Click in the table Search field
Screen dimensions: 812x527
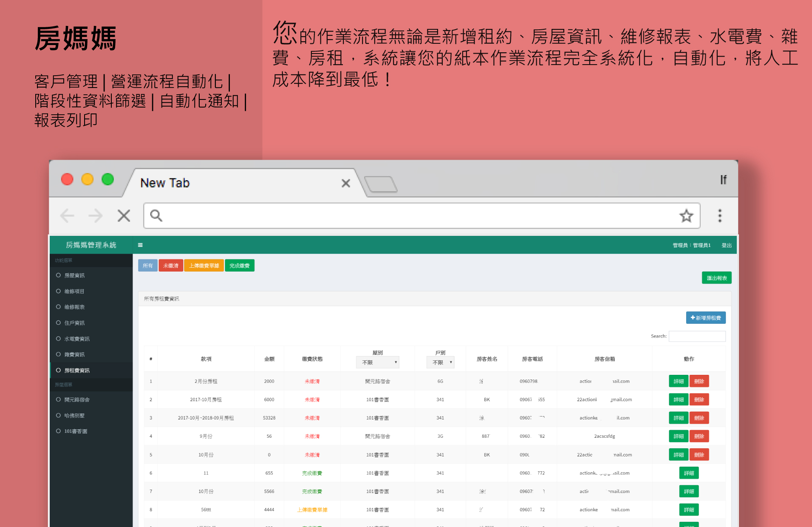697,336
